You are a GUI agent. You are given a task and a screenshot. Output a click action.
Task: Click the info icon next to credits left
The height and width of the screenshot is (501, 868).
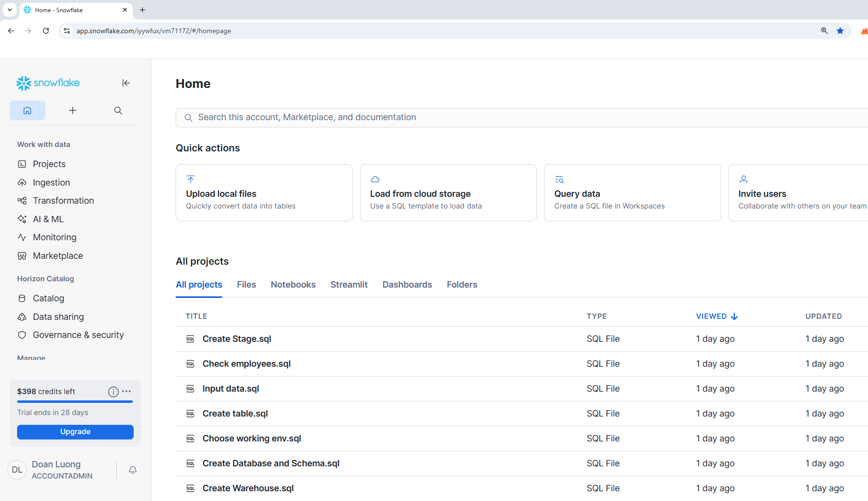[113, 392]
